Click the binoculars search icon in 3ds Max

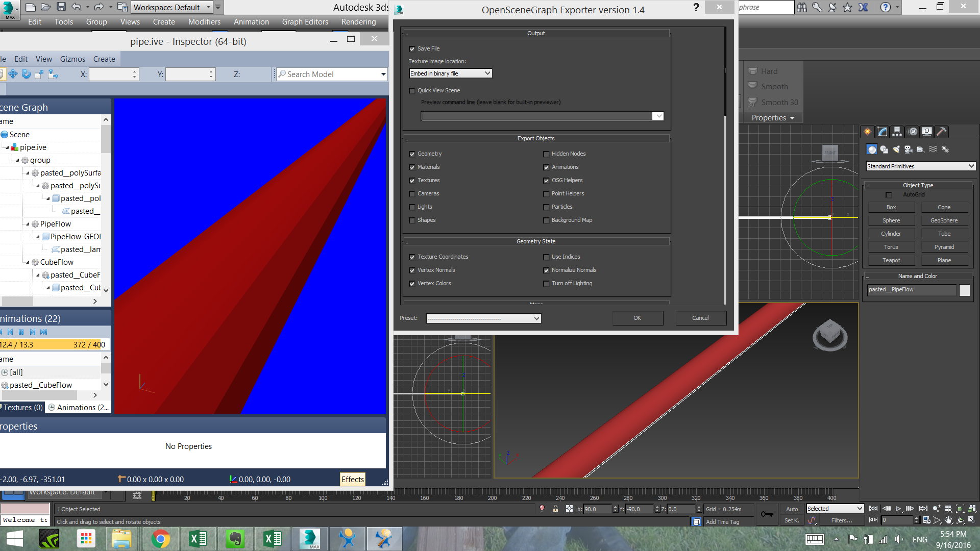click(x=802, y=7)
